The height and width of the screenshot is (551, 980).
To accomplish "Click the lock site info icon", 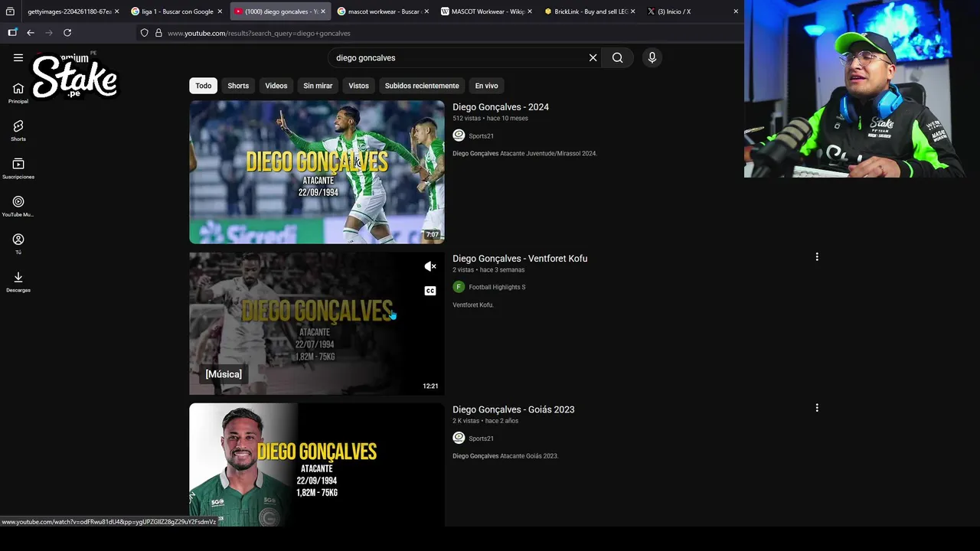I will pos(158,33).
